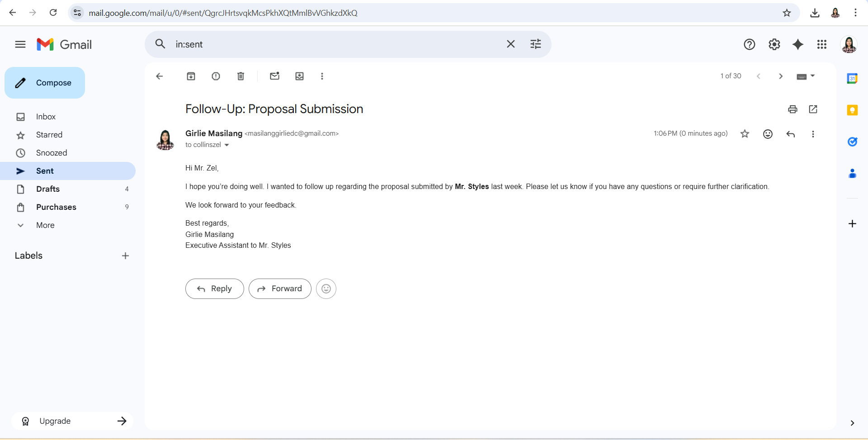Screen dimensions: 868x440
Task: Mark the email as unread
Action: pyautogui.click(x=274, y=76)
